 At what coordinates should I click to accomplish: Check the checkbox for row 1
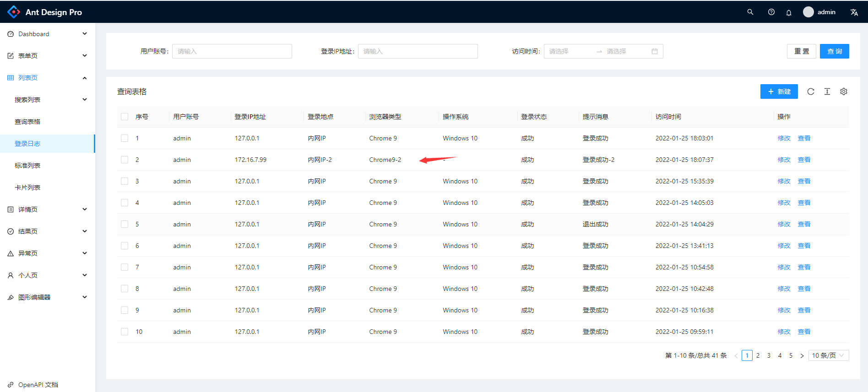point(125,138)
